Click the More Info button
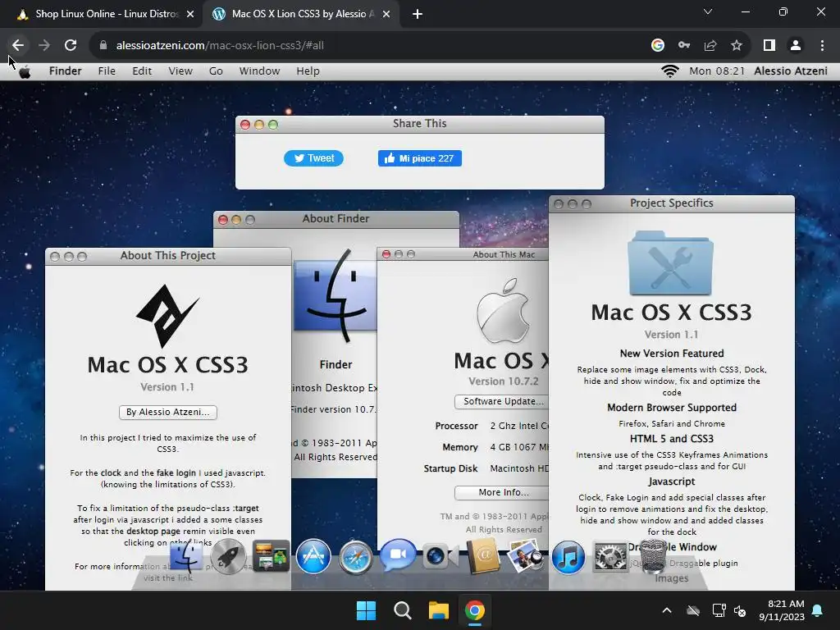Image resolution: width=840 pixels, height=630 pixels. [501, 492]
